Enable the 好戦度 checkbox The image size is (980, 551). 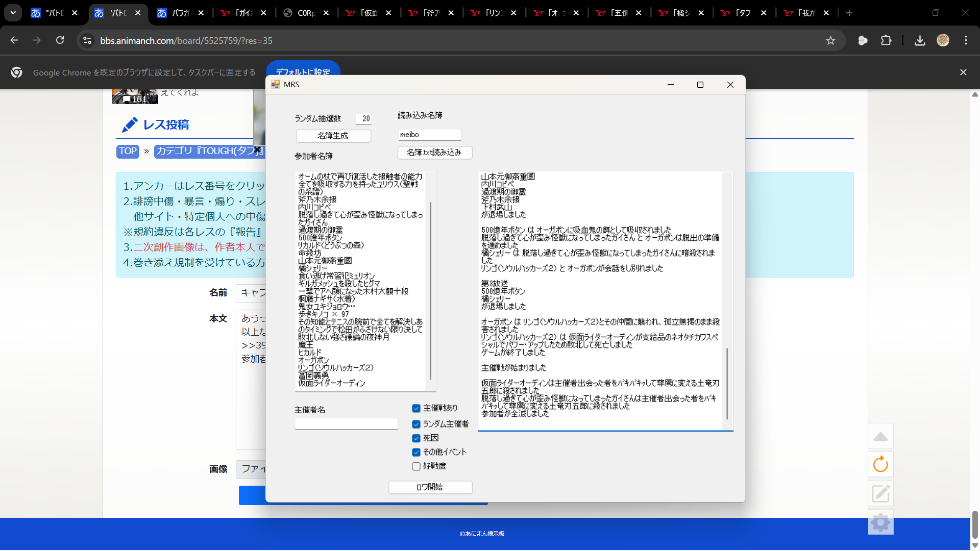coord(416,466)
